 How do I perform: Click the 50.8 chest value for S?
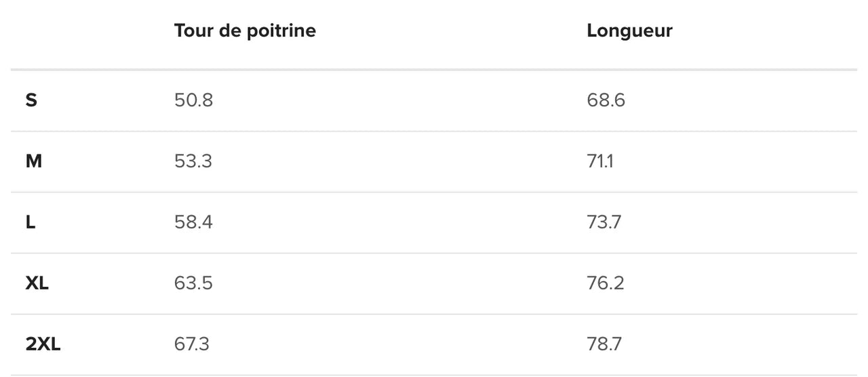(193, 100)
